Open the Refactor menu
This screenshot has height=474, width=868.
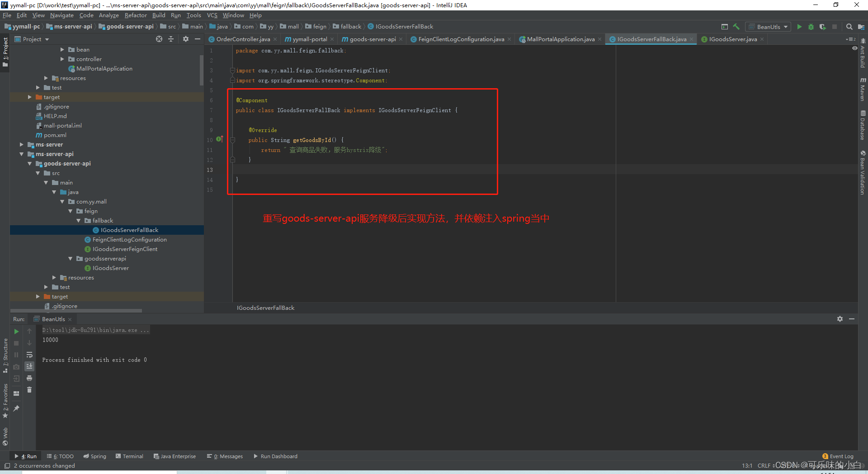point(136,15)
